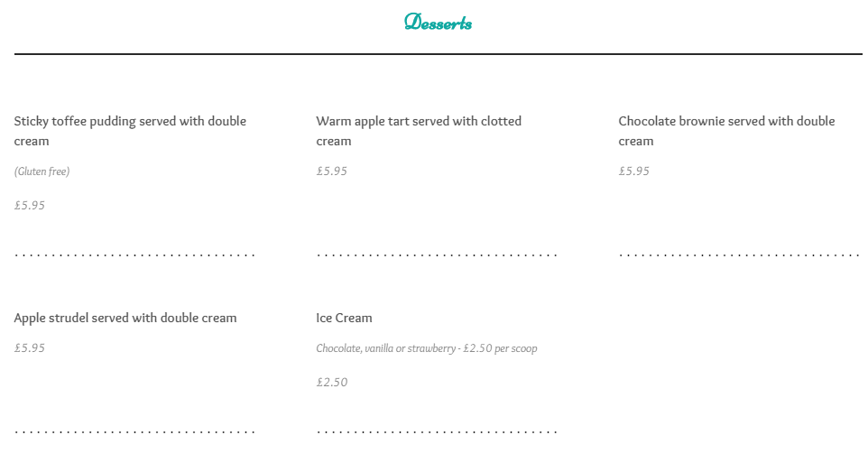Click the ice cream flavours description text
The width and height of the screenshot is (868, 472).
coord(427,348)
